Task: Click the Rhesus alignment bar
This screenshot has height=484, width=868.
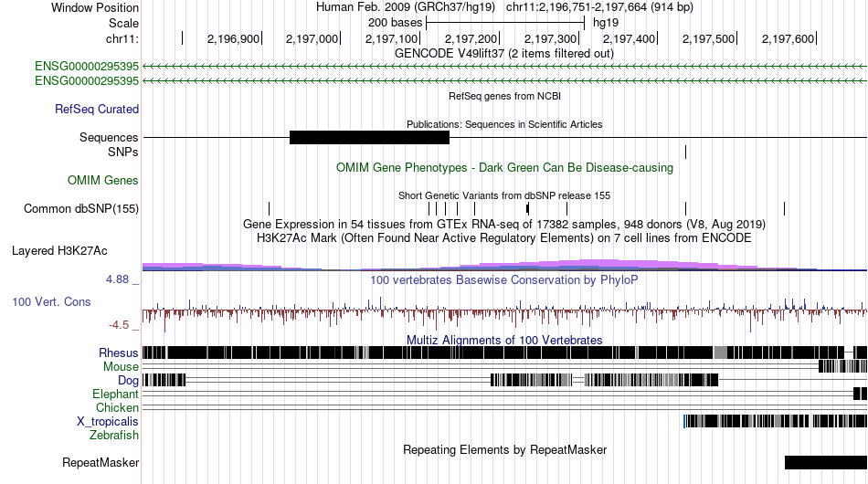Action: (x=505, y=352)
